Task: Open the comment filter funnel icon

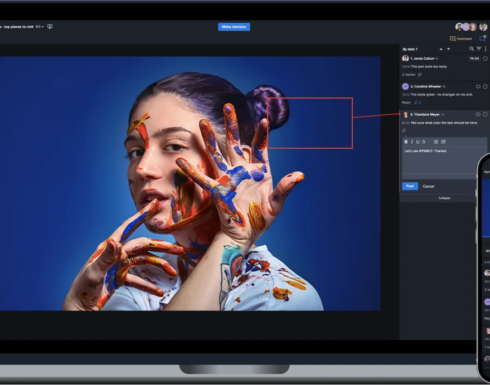Action: pyautogui.click(x=479, y=49)
